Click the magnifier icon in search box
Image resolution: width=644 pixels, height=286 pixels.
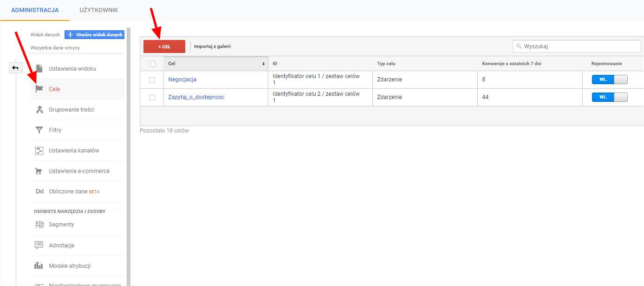[x=519, y=47]
